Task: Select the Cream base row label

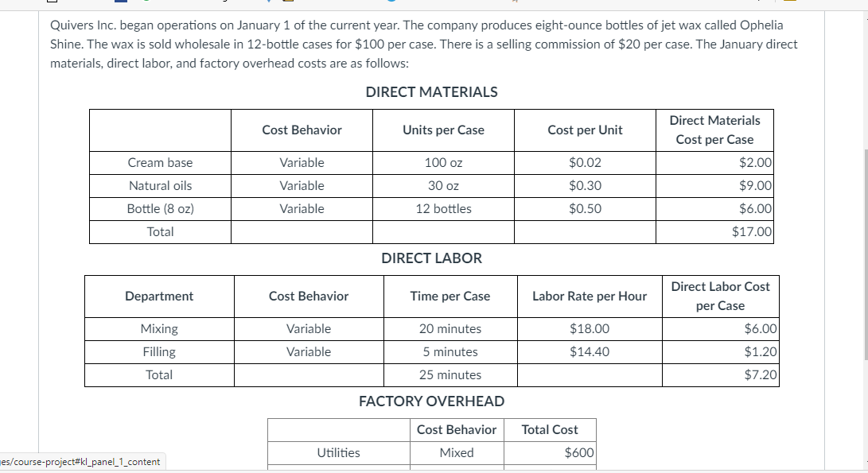Action: [160, 162]
